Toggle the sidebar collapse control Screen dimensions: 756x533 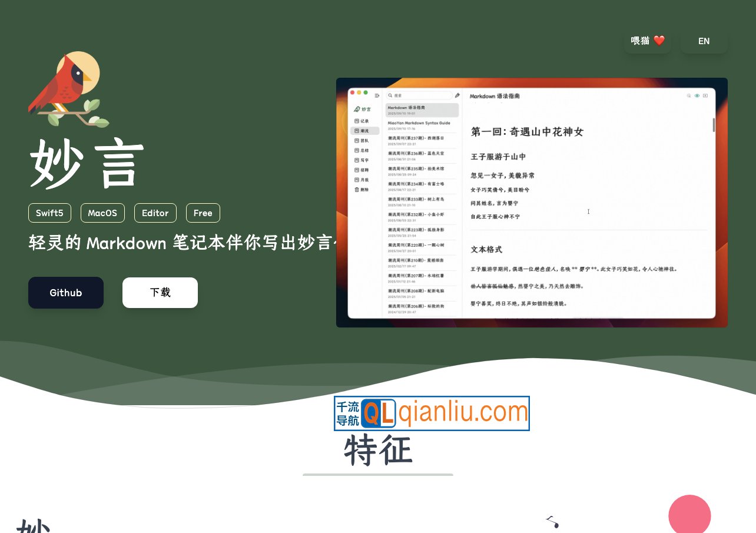click(x=377, y=95)
